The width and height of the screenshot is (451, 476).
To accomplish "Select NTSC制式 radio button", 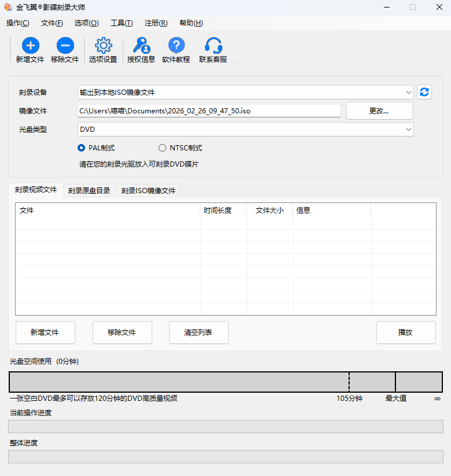I will (x=162, y=147).
